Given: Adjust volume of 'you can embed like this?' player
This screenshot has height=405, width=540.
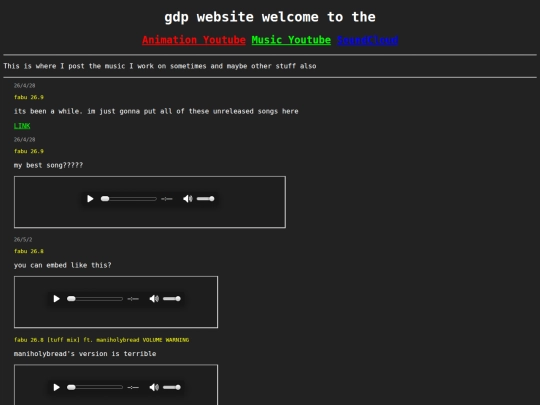Looking at the screenshot, I should [172, 299].
